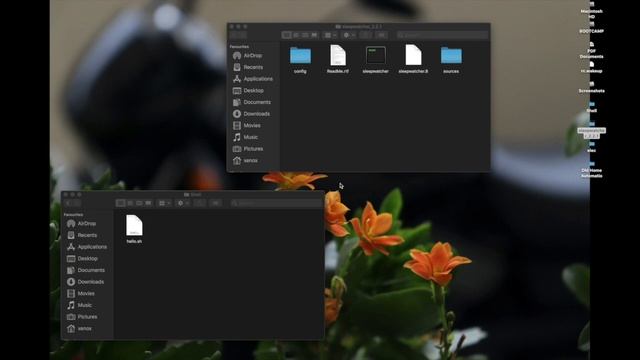
Task: Go back in the Shell window
Action: coord(68,203)
